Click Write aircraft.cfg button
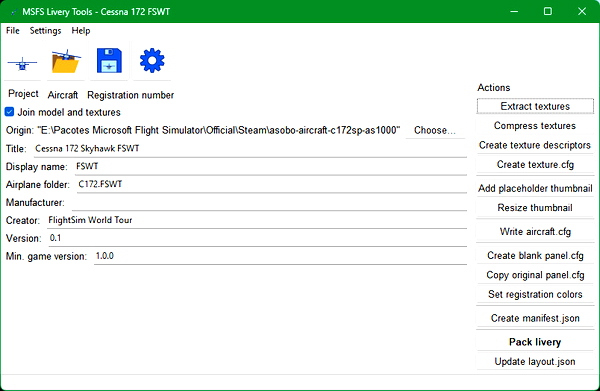Screen dimensions: 600x391 535,231
